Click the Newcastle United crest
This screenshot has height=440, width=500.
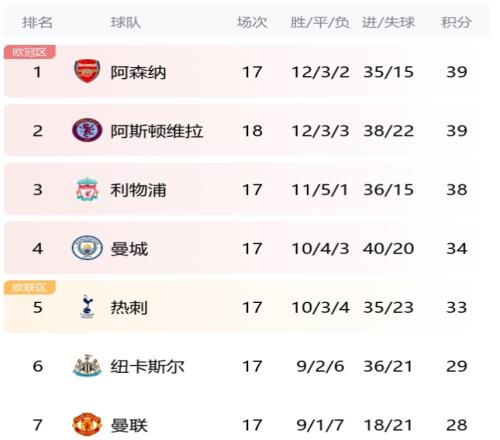87,366
